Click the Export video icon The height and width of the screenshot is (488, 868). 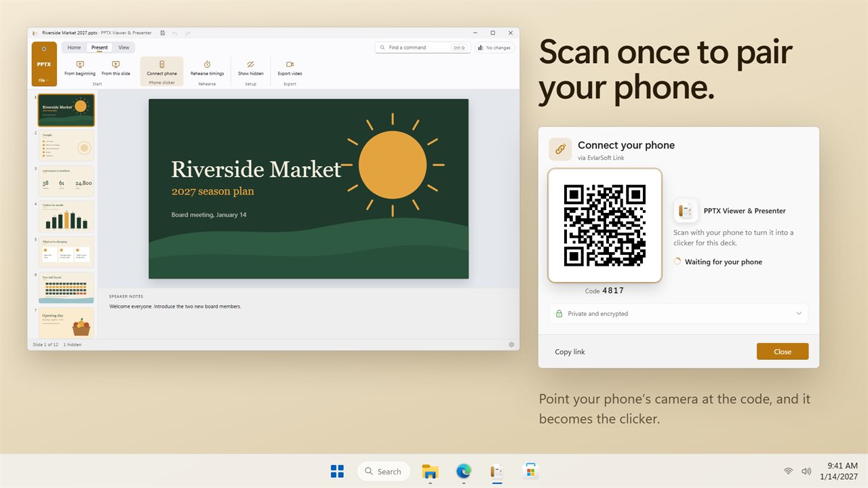290,64
